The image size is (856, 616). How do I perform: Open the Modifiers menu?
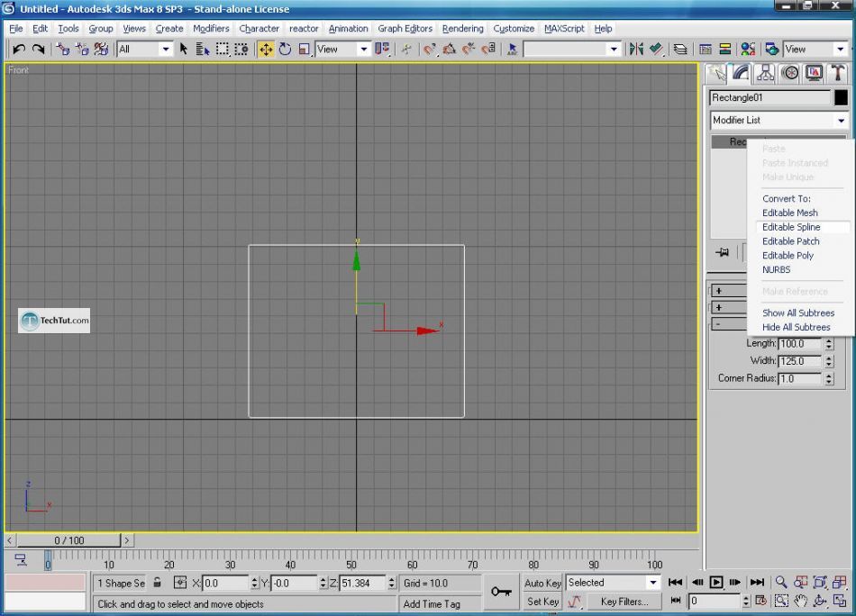coord(211,29)
